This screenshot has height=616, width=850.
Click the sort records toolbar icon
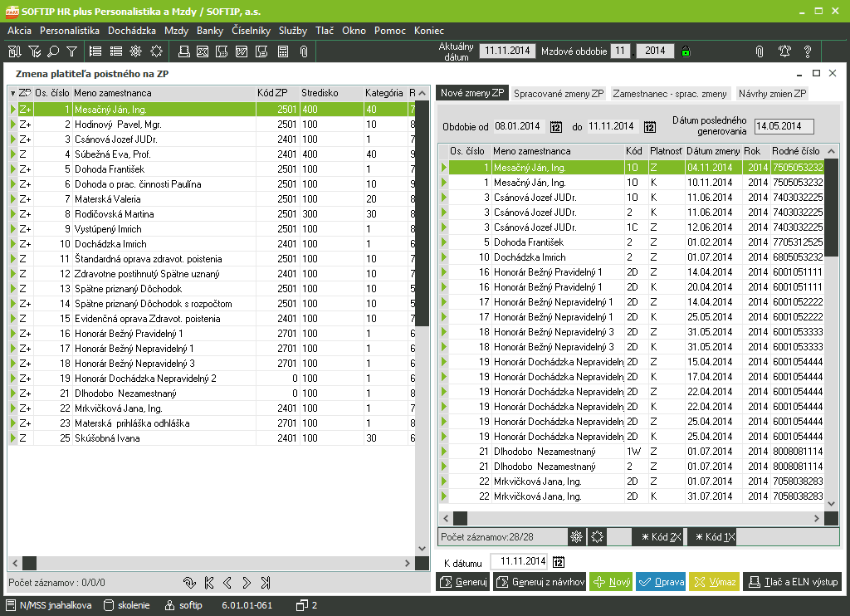tap(14, 51)
